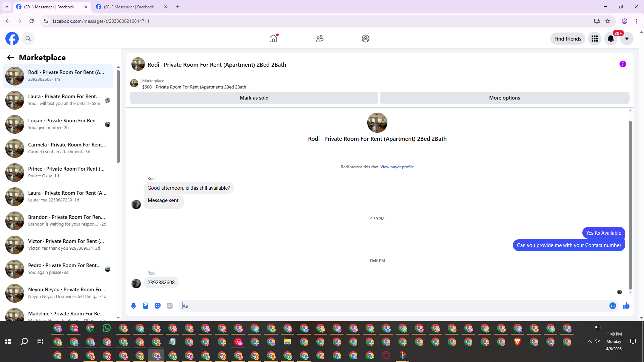Click the 'Good afternoon, is this still available?' message

click(189, 188)
